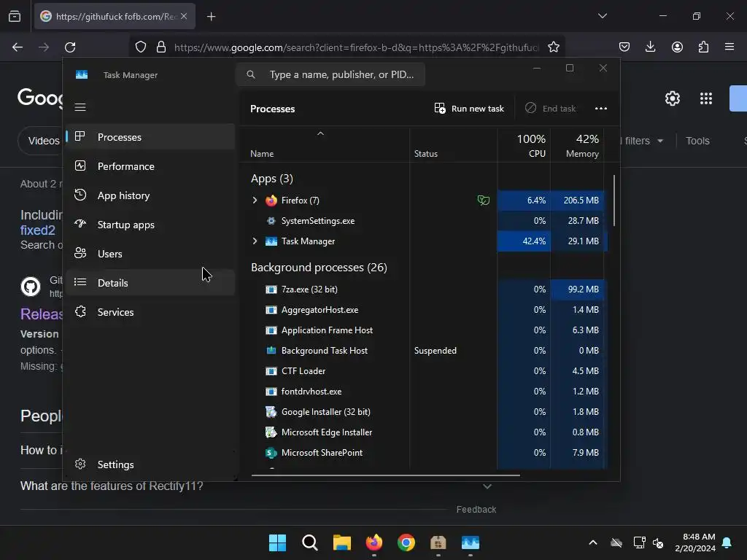Viewport: 747px width, 560px height.
Task: Open the Firefox application hamburger menu
Action: (x=729, y=47)
